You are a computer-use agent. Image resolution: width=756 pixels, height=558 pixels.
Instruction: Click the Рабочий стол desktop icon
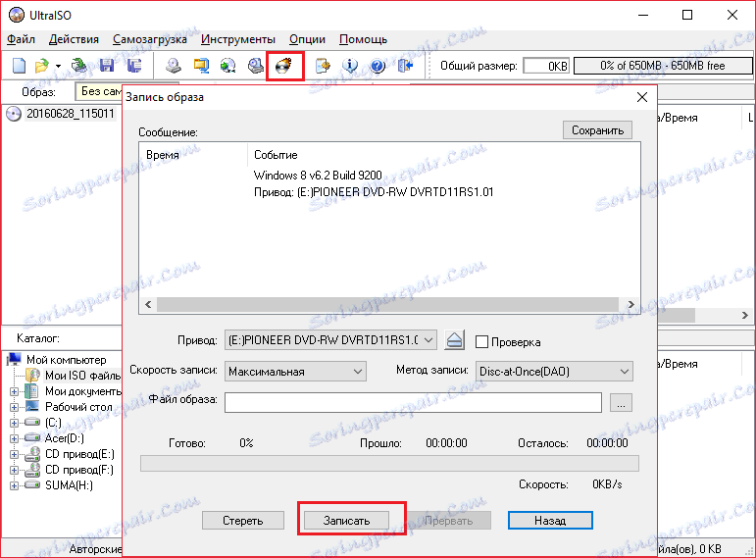tap(32, 406)
